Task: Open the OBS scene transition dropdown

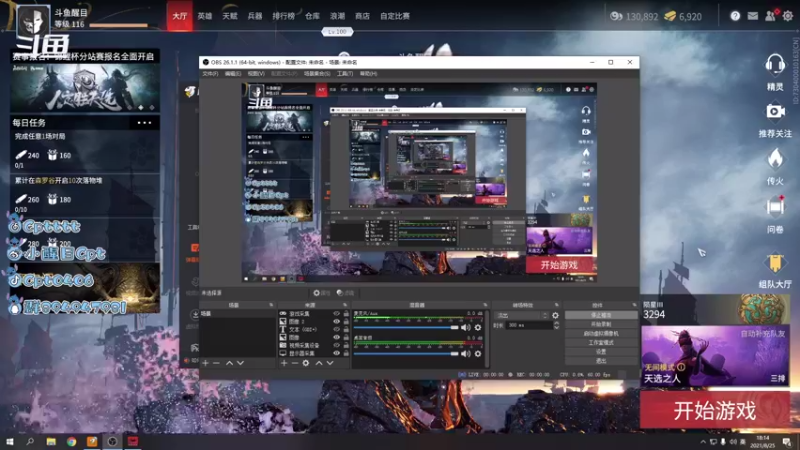Action: 521,315
